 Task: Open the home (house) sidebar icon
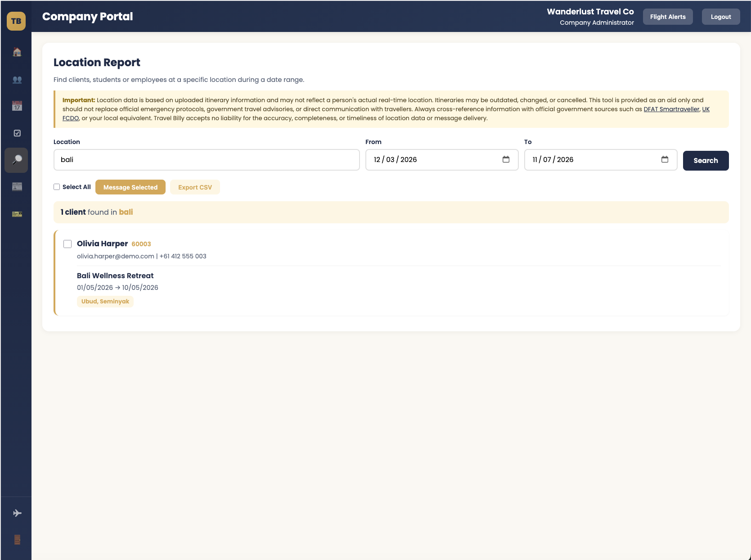17,52
